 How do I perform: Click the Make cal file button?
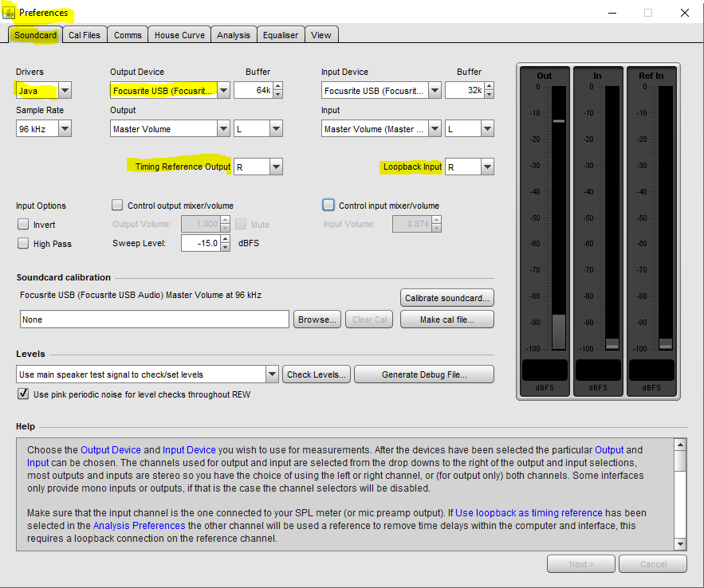pos(447,319)
